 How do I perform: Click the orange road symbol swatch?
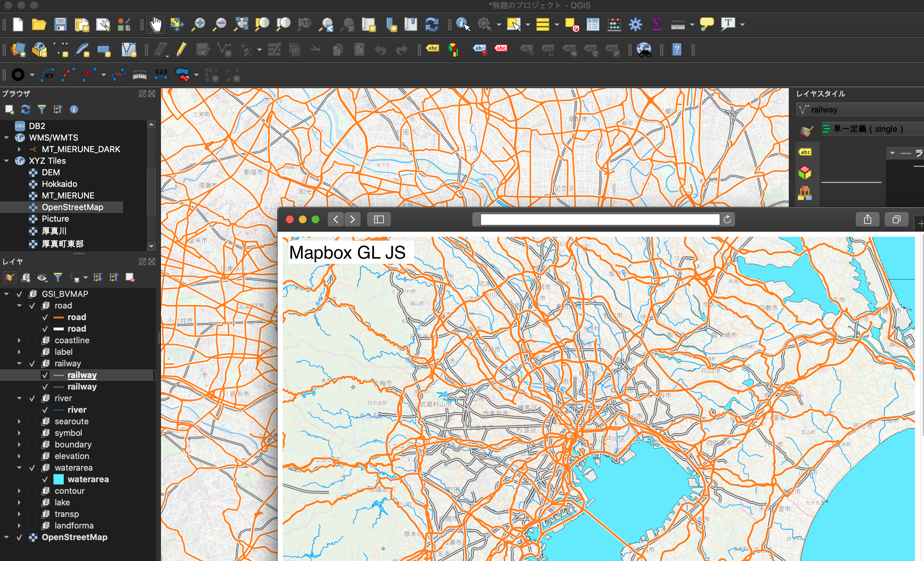[59, 317]
